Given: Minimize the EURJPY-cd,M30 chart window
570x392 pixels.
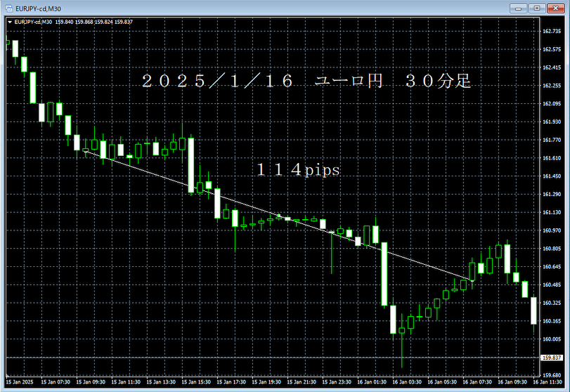Looking at the screenshot, I should pyautogui.click(x=519, y=8).
